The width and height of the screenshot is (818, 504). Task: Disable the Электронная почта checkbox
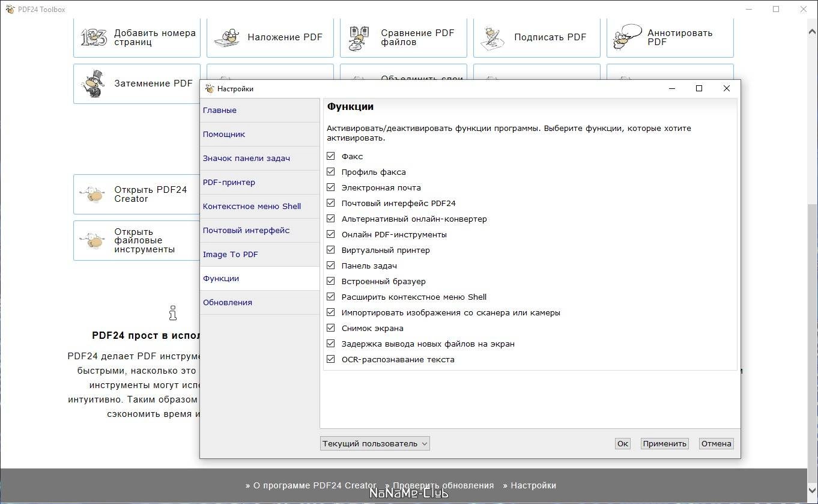coord(330,187)
